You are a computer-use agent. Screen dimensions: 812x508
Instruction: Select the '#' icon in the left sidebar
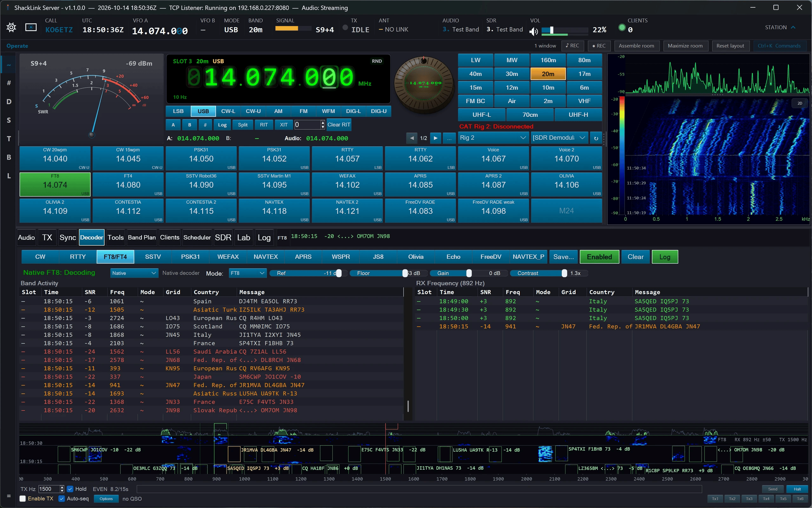9,83
